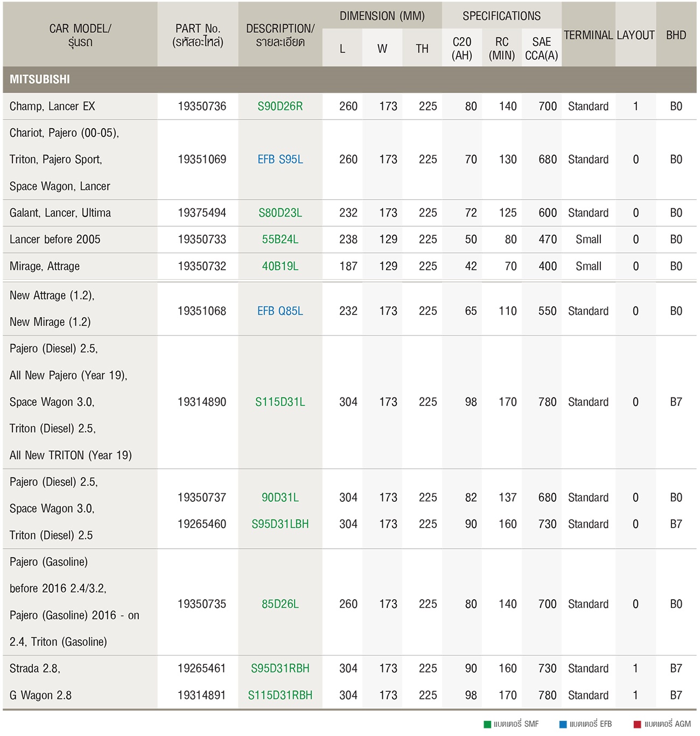Image resolution: width=700 pixels, height=736 pixels.
Task: Click the green SMF battery legend square
Action: click(x=487, y=725)
